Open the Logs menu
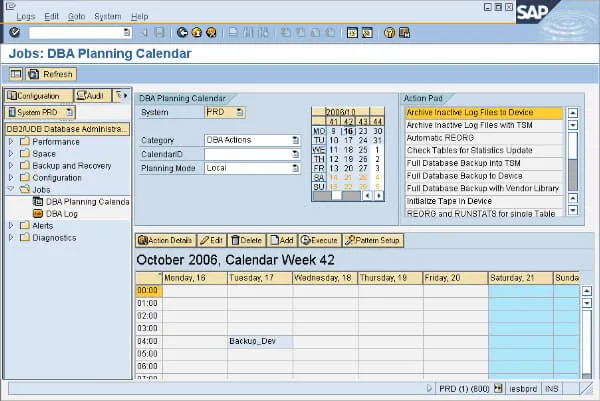This screenshot has height=401, width=600. (x=26, y=16)
